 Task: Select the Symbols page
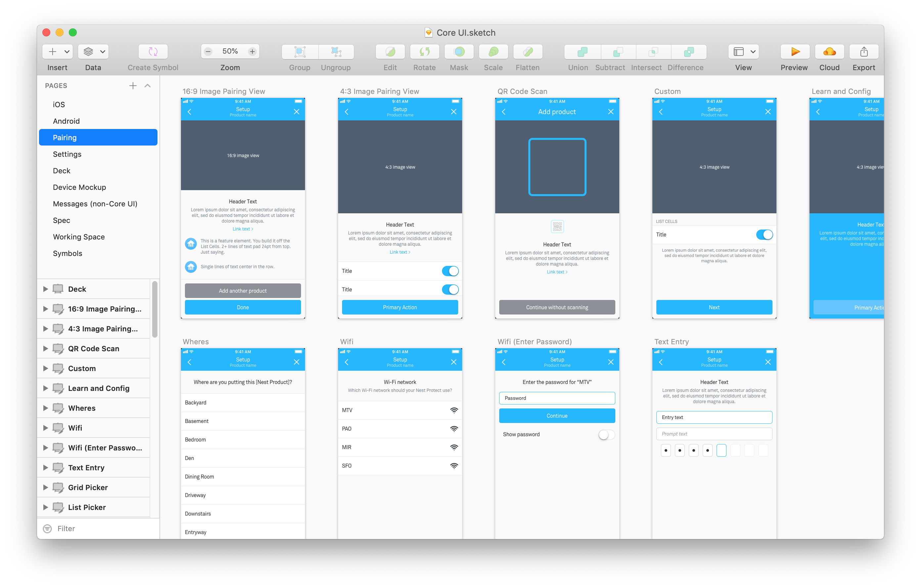[x=67, y=253]
